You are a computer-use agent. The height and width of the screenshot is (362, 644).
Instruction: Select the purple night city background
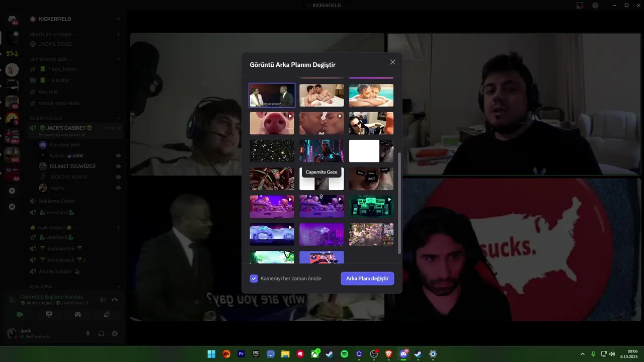click(x=321, y=234)
